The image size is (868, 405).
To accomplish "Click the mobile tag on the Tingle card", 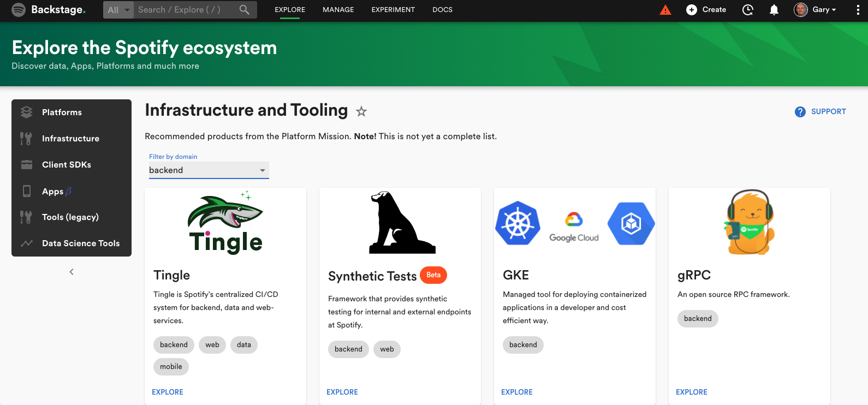I will tap(171, 367).
